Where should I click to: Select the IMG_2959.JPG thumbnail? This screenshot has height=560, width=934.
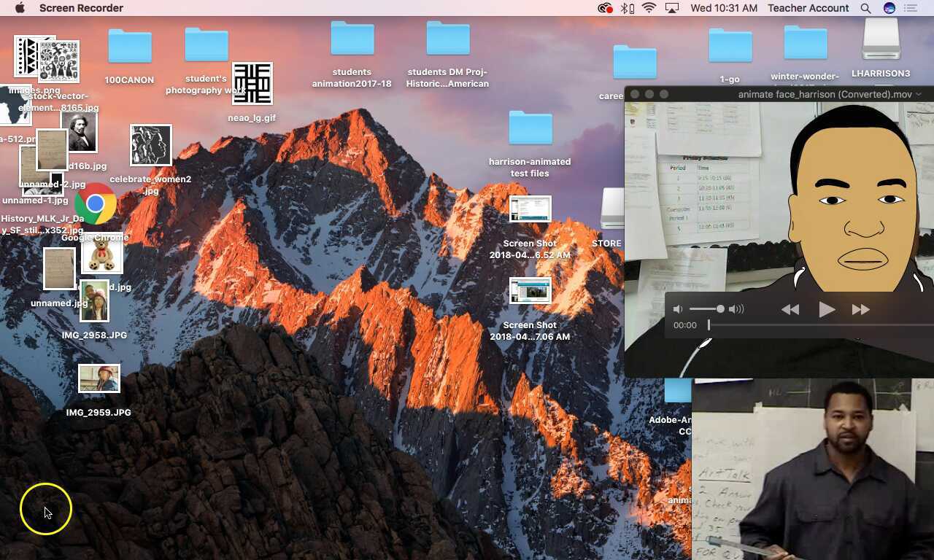point(99,379)
